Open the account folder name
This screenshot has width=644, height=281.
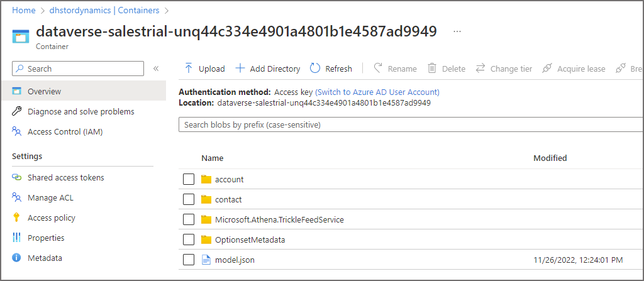tap(229, 180)
